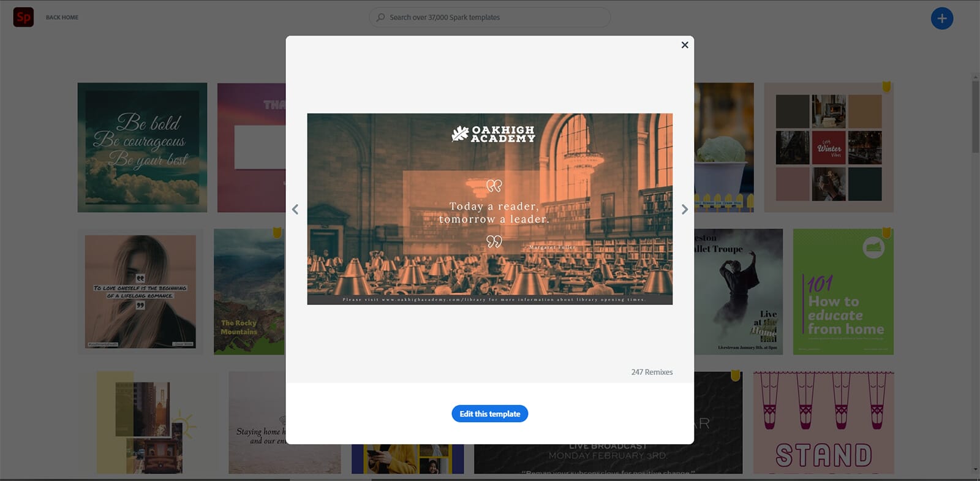Open the pink gradient template behind dialog
This screenshot has width=980, height=481.
(x=252, y=148)
